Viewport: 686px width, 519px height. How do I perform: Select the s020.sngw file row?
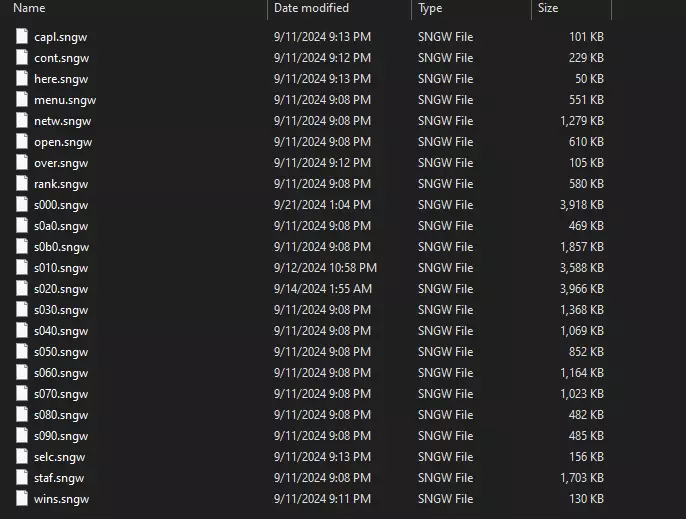point(61,289)
